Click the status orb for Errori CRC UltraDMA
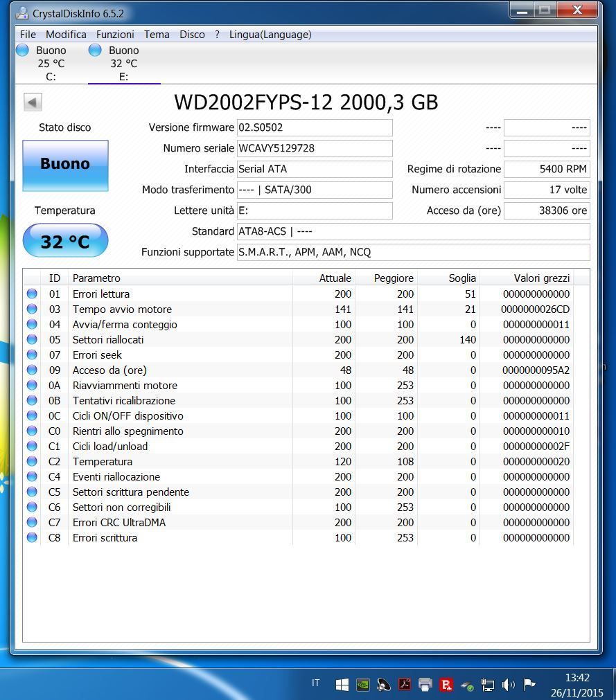The width and height of the screenshot is (616, 700). click(32, 522)
